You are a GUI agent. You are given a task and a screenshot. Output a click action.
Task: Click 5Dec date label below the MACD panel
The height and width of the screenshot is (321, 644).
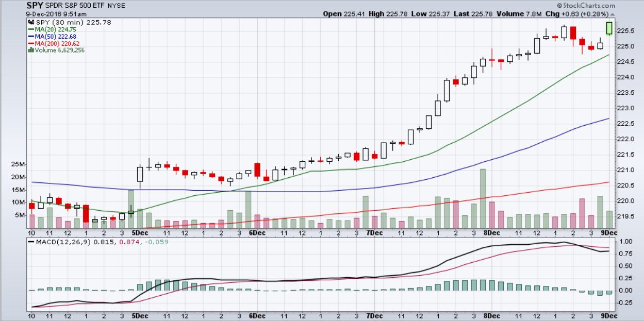[x=139, y=315]
